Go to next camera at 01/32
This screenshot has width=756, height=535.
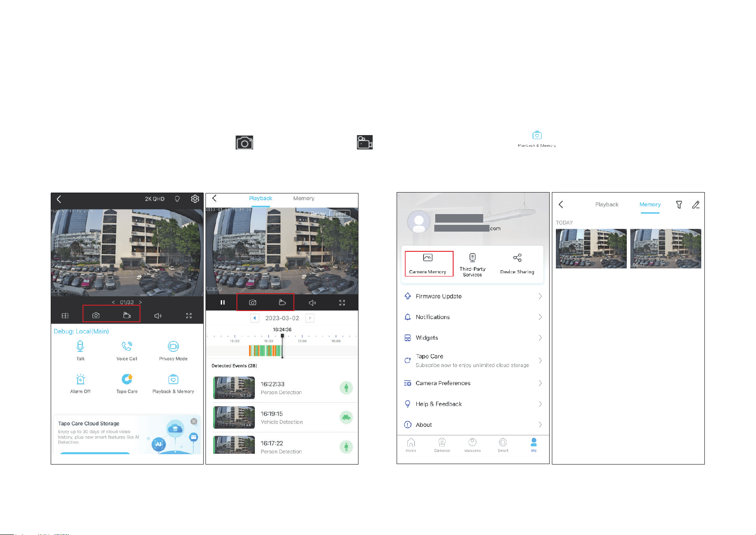[140, 303]
